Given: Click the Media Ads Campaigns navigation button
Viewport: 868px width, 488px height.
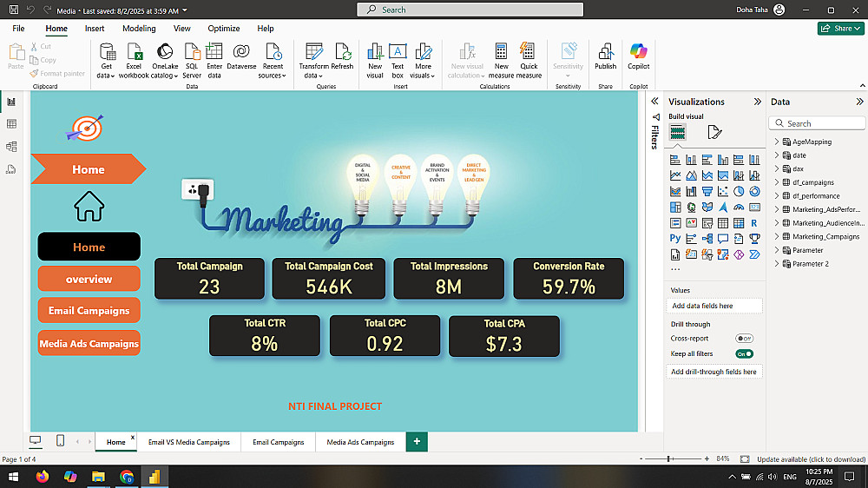Looking at the screenshot, I should 89,344.
